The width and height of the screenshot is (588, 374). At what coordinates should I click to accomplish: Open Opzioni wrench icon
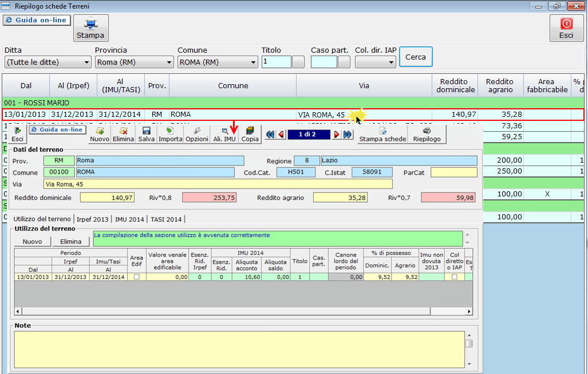197,134
